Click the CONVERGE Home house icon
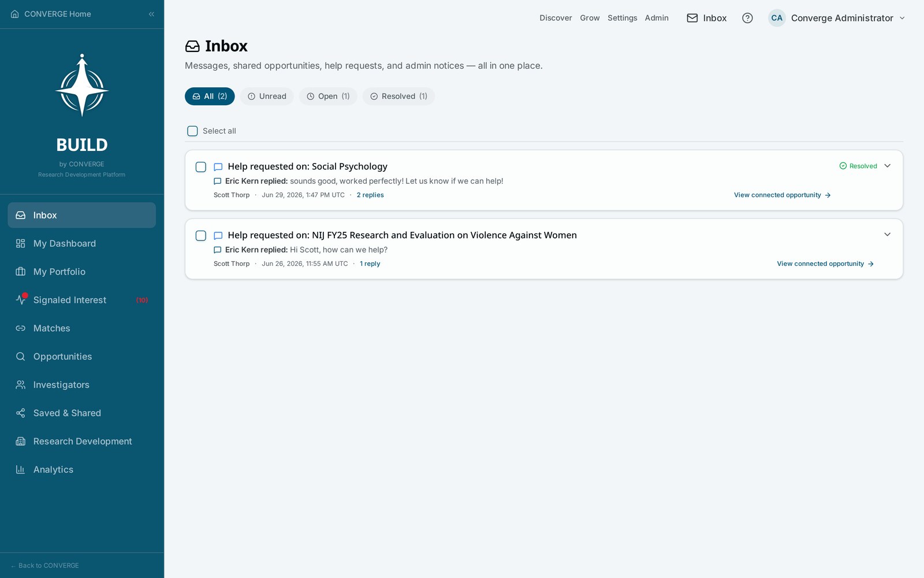This screenshot has height=578, width=924. point(15,14)
